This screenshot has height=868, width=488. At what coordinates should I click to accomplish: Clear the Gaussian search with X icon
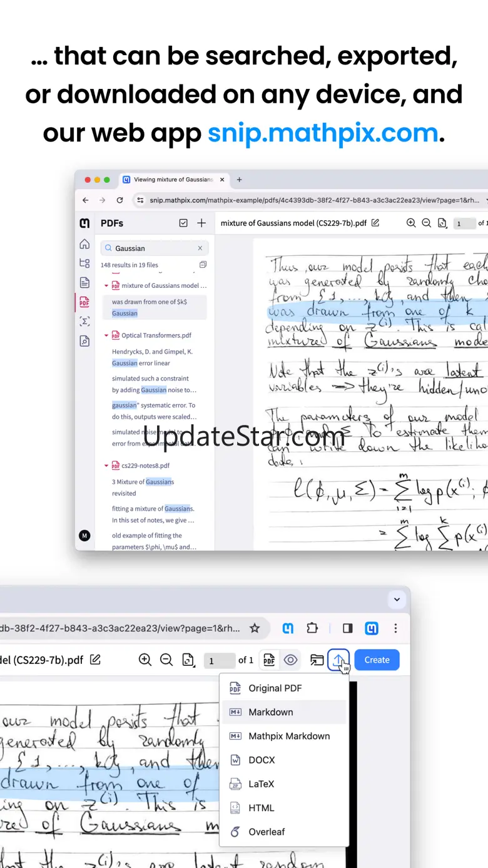tap(200, 248)
